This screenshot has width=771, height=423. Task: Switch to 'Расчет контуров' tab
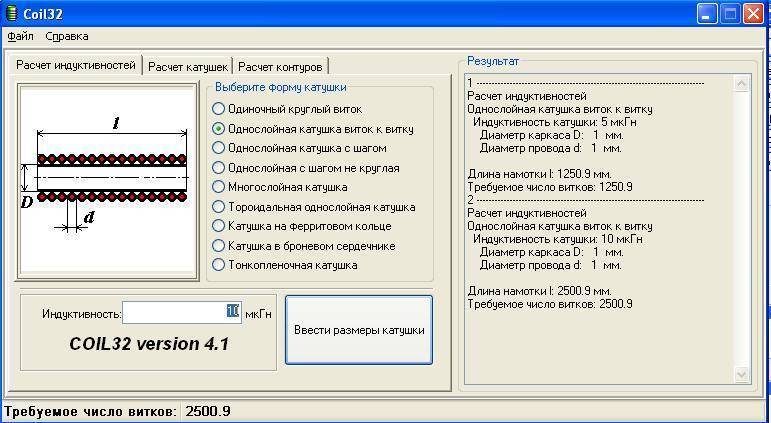[x=280, y=66]
